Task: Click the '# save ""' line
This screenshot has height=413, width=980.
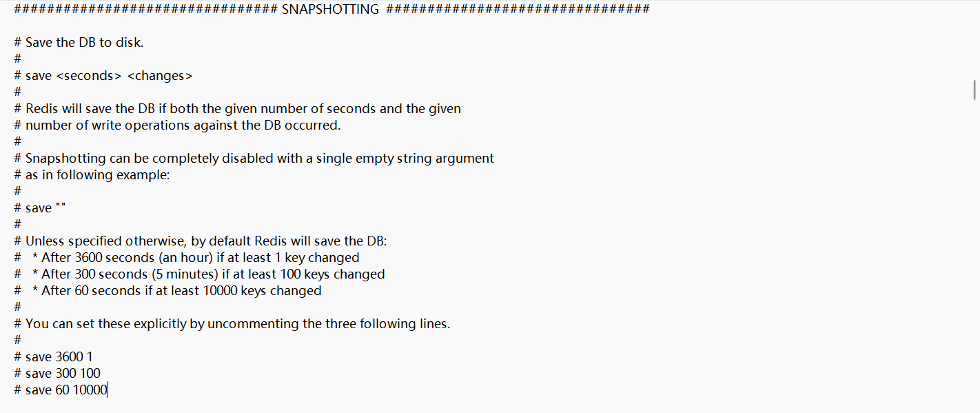Action: pyautogui.click(x=39, y=208)
